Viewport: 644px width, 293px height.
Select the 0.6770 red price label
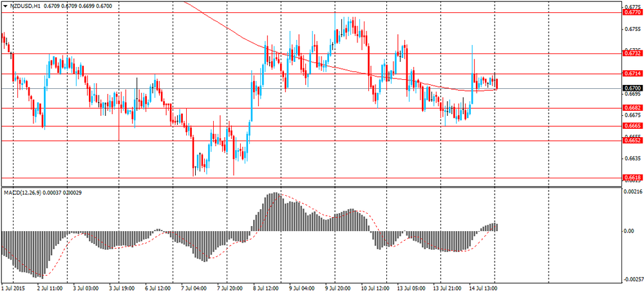pos(632,12)
